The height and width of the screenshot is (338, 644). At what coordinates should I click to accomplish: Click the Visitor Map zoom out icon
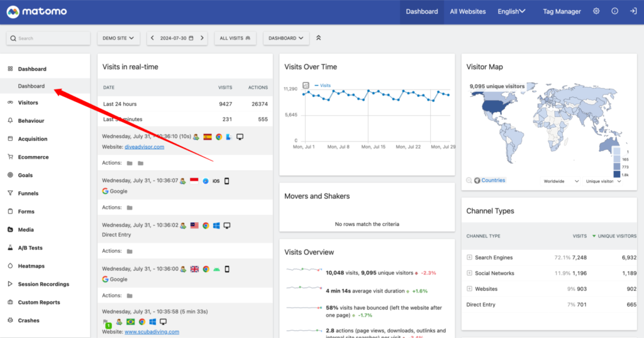pos(469,181)
